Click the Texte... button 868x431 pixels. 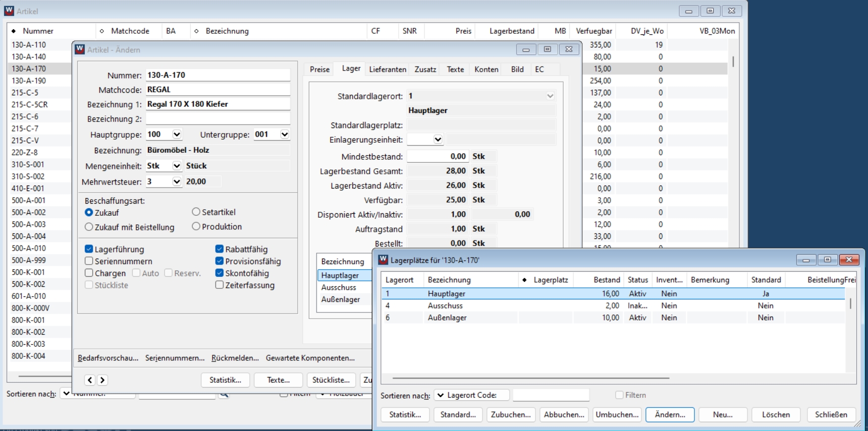coord(278,380)
